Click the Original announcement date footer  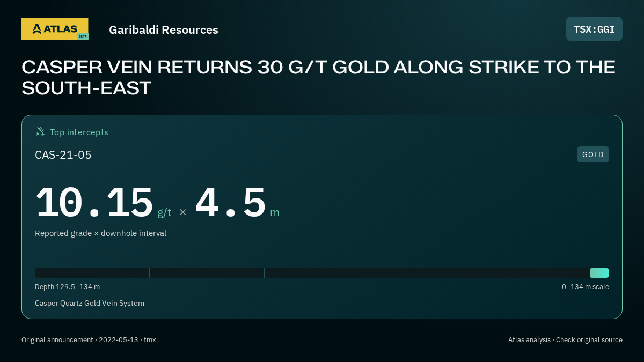(x=89, y=340)
